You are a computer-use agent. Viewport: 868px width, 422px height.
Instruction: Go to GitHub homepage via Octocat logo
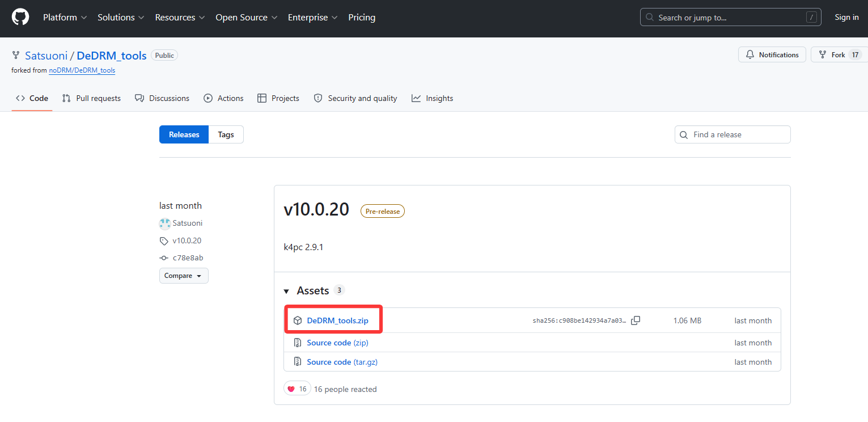click(x=20, y=18)
